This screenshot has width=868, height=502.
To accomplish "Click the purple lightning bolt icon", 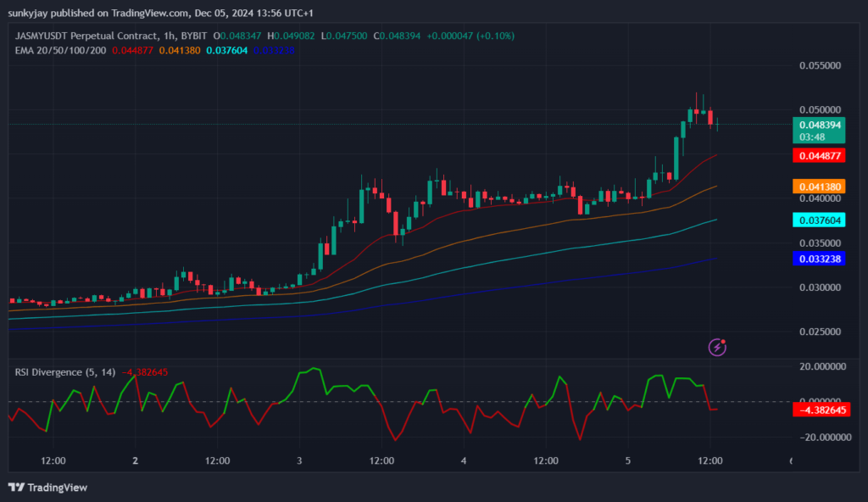I will [x=718, y=346].
